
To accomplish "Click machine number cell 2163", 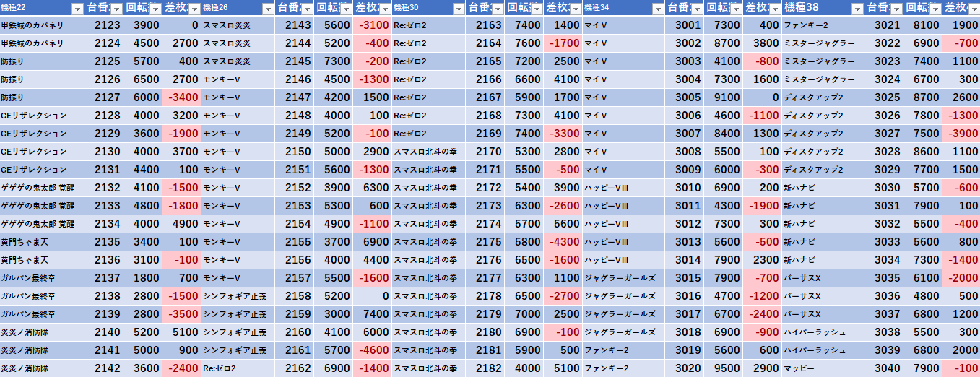I will (485, 25).
